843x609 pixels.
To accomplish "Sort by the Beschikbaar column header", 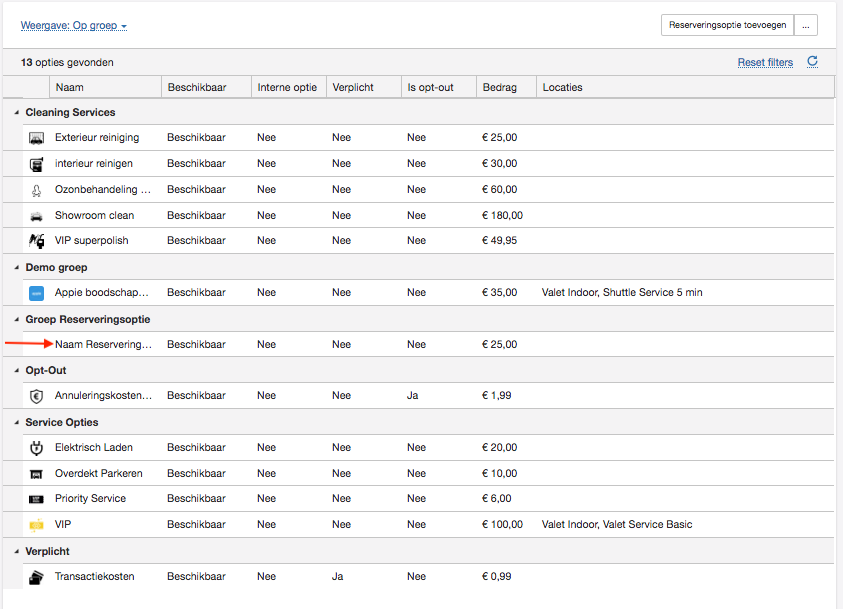I will coord(206,87).
